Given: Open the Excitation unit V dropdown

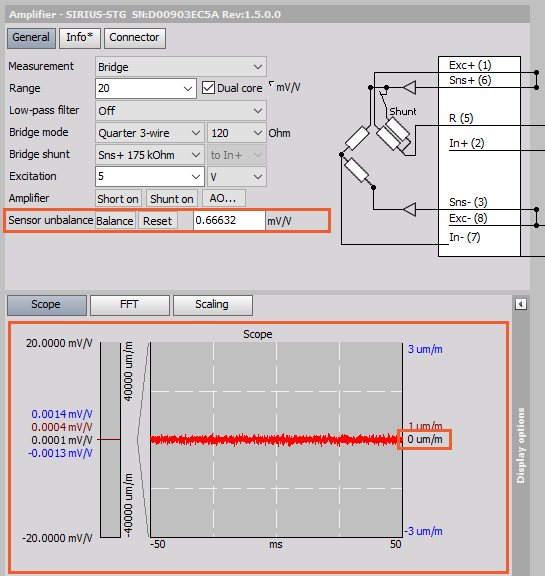Looking at the screenshot, I should (x=237, y=177).
